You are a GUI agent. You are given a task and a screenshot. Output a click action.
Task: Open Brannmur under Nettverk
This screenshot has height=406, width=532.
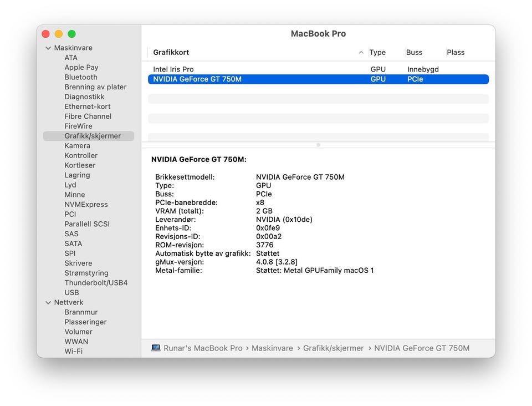click(x=81, y=312)
